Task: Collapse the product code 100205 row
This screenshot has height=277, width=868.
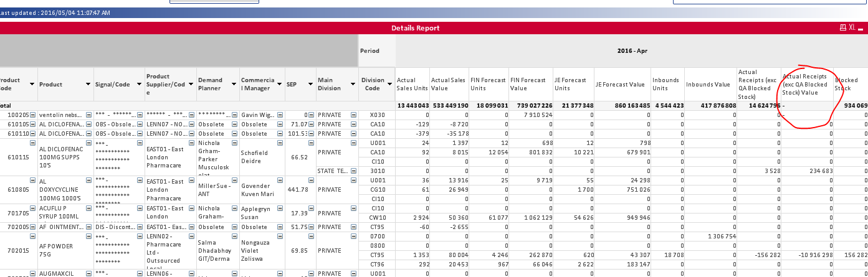Action: 32,115
